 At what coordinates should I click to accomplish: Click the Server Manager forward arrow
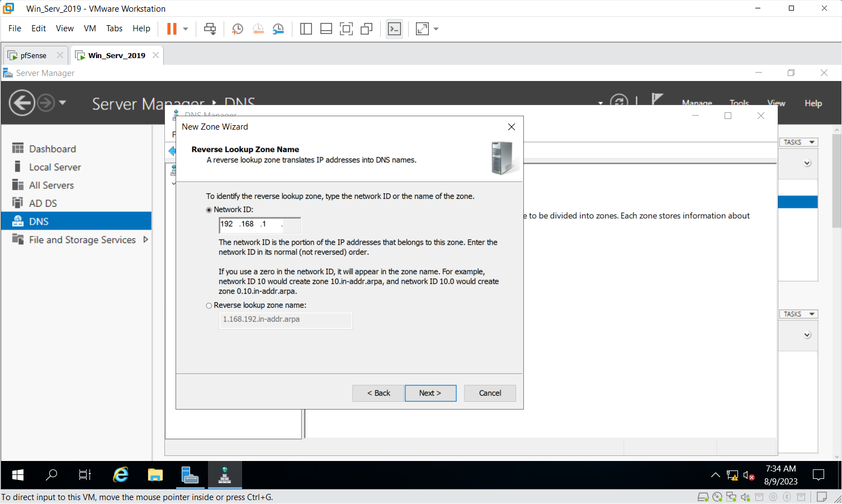point(46,103)
